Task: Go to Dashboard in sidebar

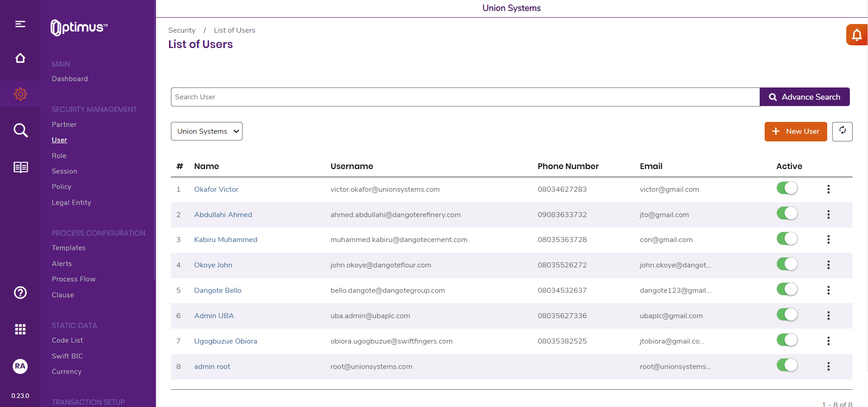Action: coord(70,79)
